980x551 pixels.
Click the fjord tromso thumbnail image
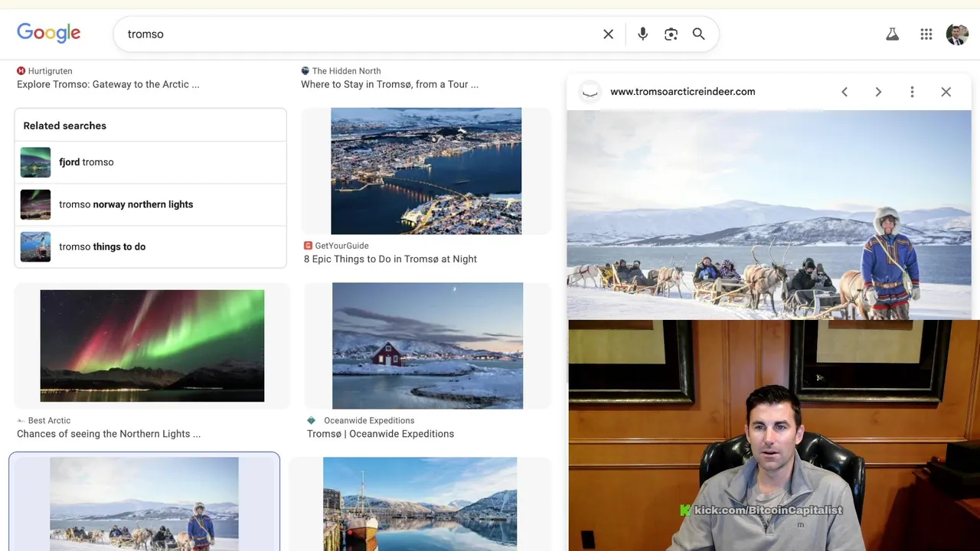[35, 162]
